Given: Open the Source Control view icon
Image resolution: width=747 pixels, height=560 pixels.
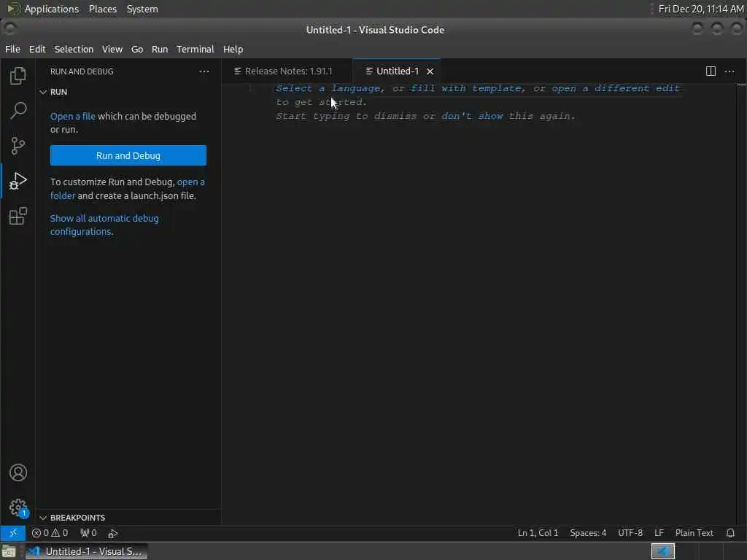Looking at the screenshot, I should pyautogui.click(x=18, y=146).
